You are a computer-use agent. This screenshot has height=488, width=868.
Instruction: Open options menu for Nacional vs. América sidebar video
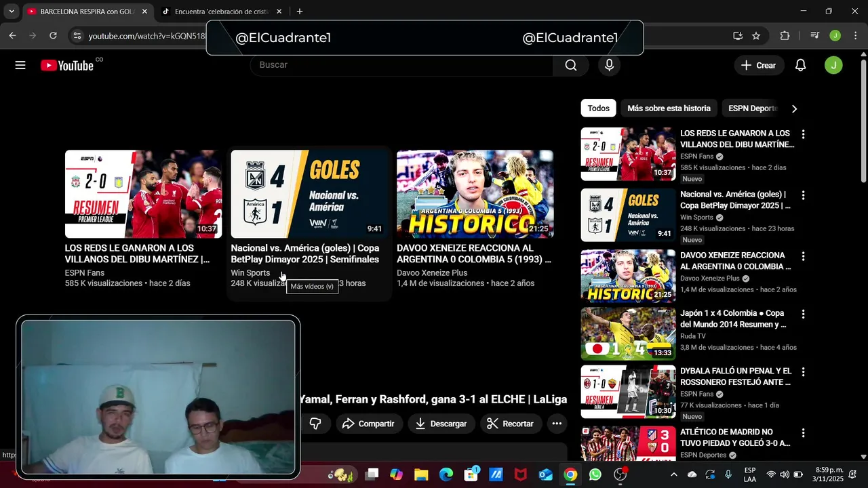click(x=803, y=195)
